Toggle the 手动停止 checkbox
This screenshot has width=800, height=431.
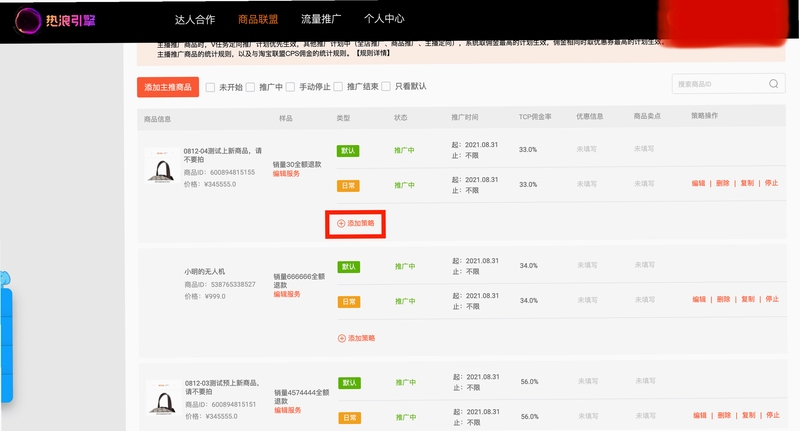290,87
